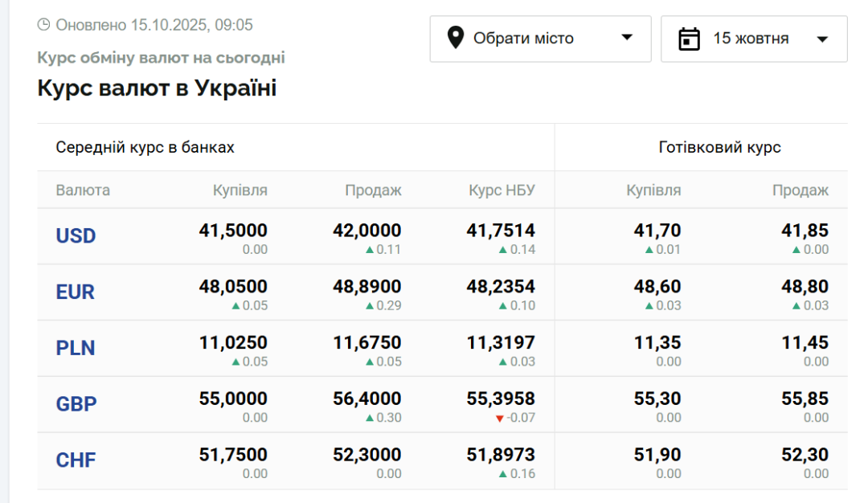Open the EUR currency link

(76, 292)
